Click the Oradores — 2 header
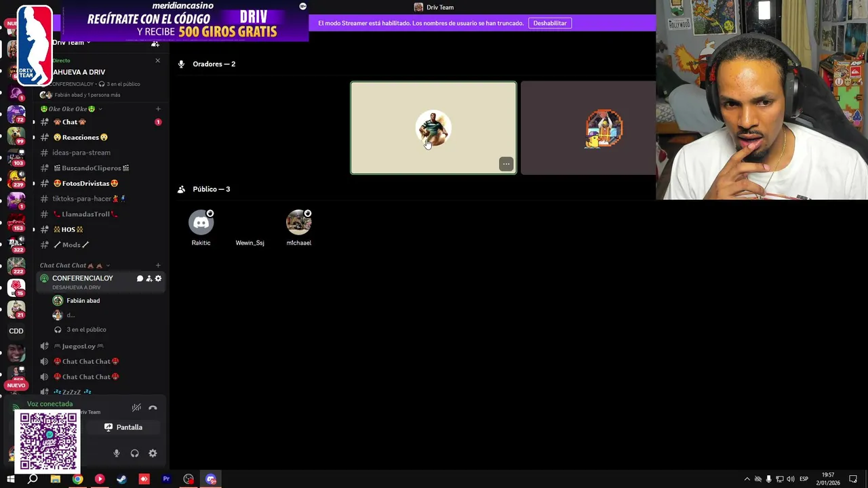This screenshot has height=488, width=868. (214, 64)
